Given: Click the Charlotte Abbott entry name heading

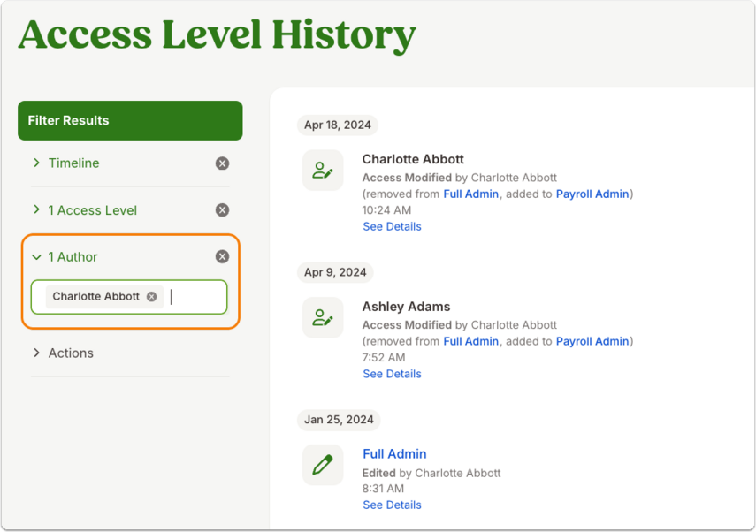Looking at the screenshot, I should (x=413, y=159).
